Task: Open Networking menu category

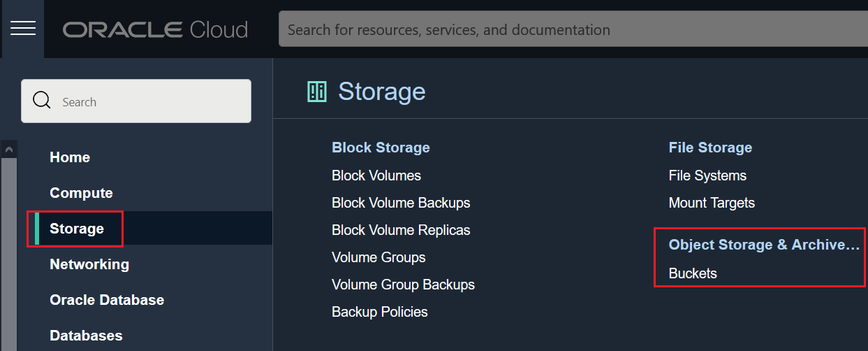Action: click(x=89, y=264)
